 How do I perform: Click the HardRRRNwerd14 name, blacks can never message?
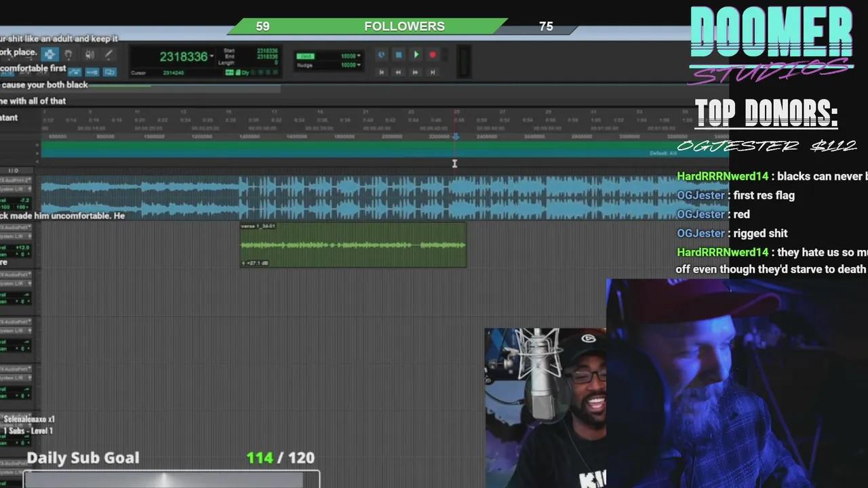click(722, 176)
